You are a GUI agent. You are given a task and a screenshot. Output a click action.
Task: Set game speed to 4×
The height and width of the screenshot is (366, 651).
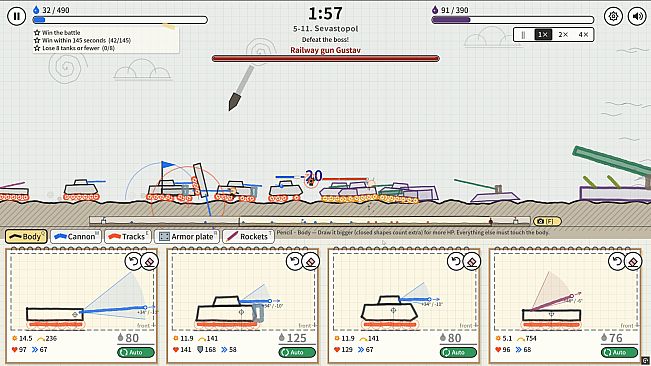583,34
